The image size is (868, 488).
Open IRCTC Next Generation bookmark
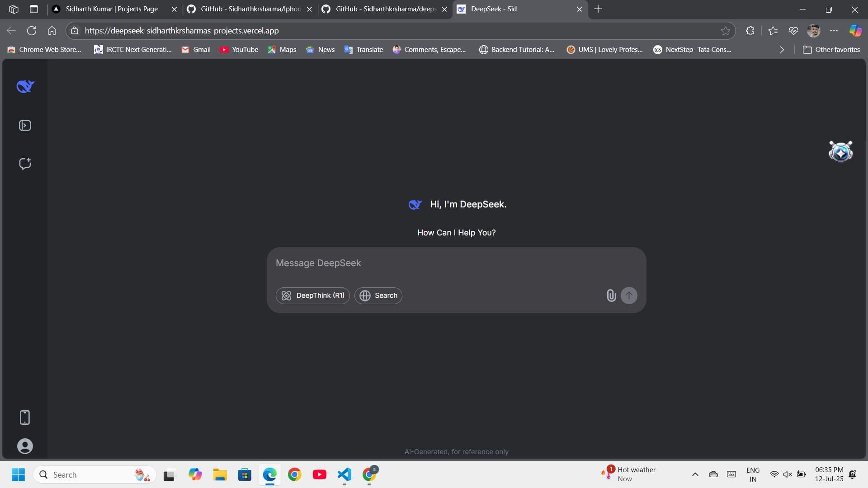(133, 50)
